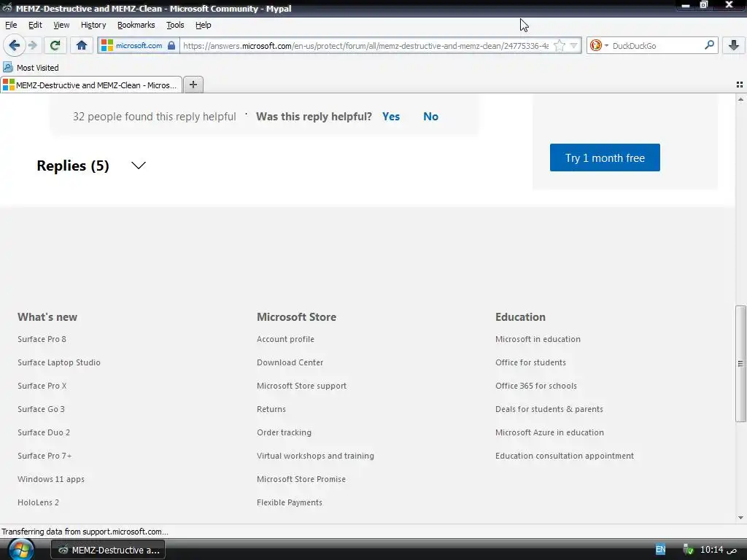
Task: Open the DuckDuckGo search engine selector
Action: [x=598, y=46]
